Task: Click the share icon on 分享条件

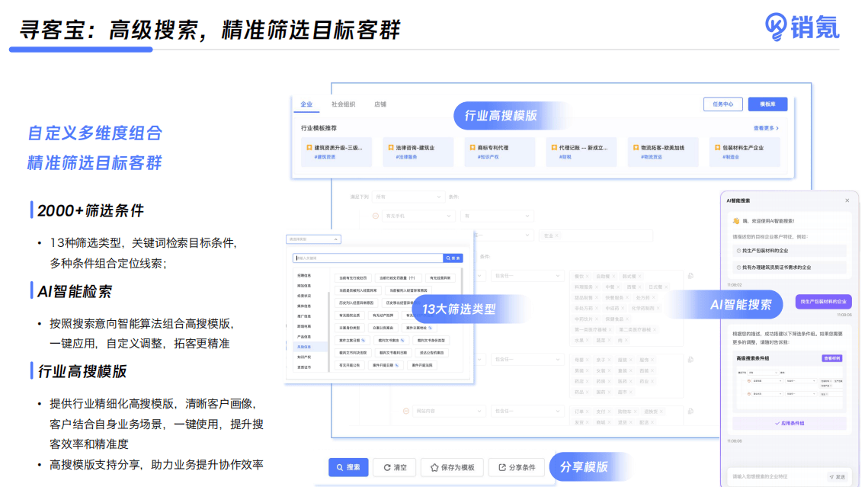Action: [501, 467]
